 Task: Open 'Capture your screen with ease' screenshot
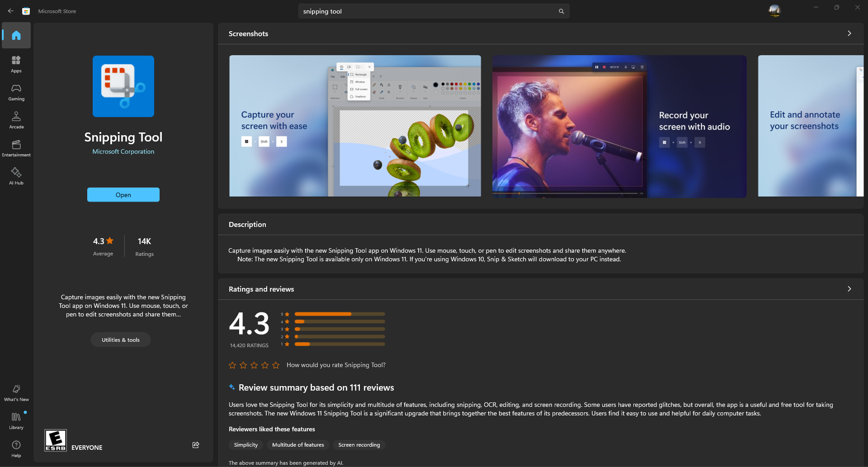355,126
